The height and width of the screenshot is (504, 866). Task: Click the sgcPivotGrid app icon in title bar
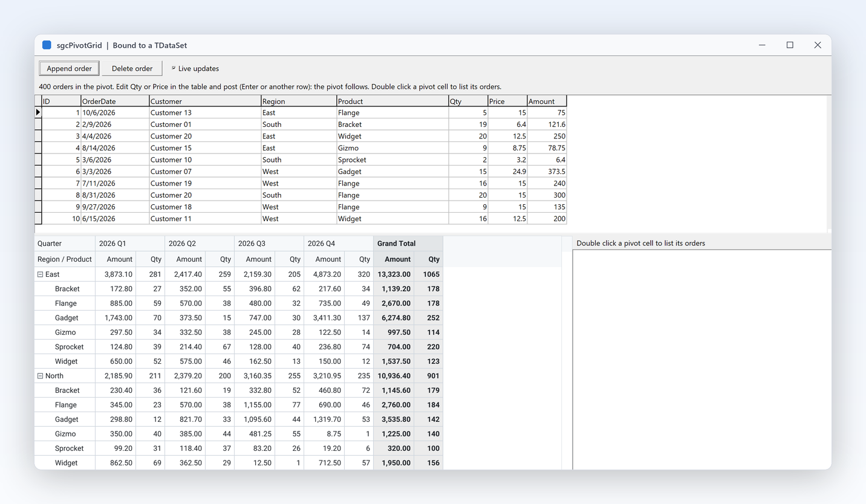pyautogui.click(x=47, y=45)
